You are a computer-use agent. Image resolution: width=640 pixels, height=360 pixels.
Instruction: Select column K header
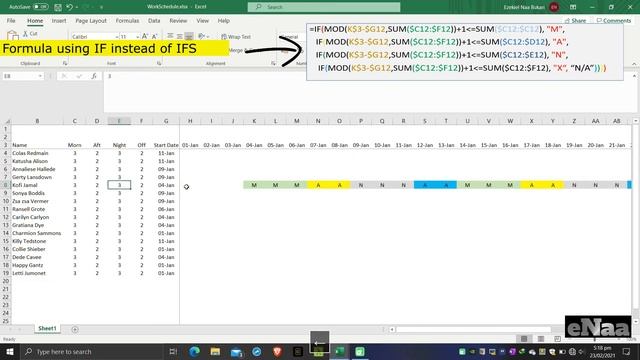pos(254,121)
